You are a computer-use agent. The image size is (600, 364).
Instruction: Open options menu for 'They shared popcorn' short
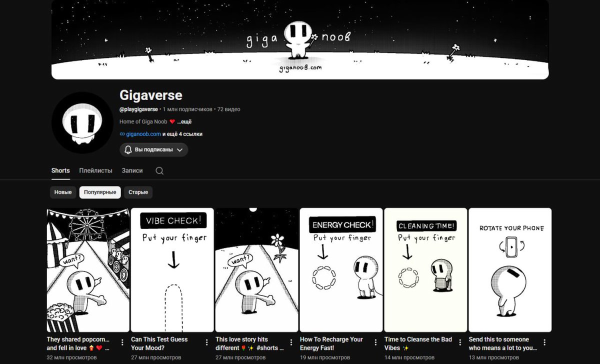tap(122, 343)
